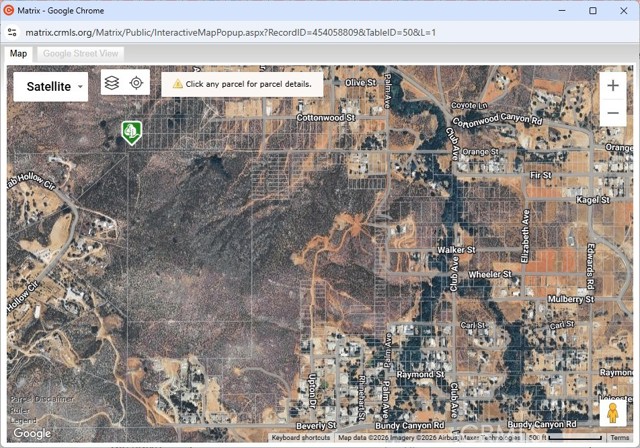Select the Map tab
The width and height of the screenshot is (640, 448).
coord(18,54)
